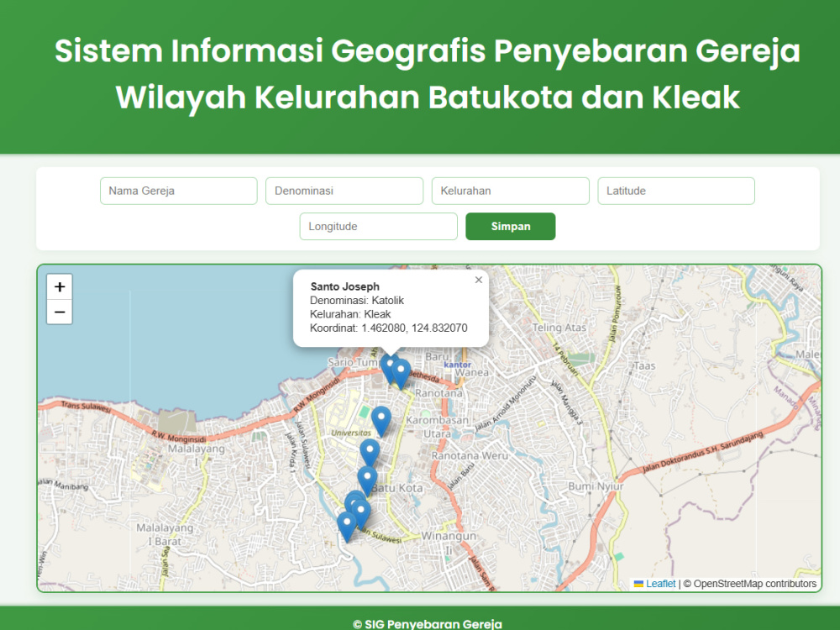The height and width of the screenshot is (630, 840).
Task: Select the 'Malalayang I Barat' map label
Action: click(x=165, y=534)
